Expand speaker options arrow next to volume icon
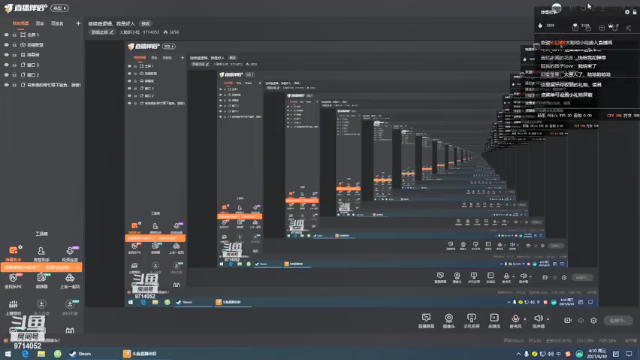The height and width of the screenshot is (360, 640). pos(548,319)
